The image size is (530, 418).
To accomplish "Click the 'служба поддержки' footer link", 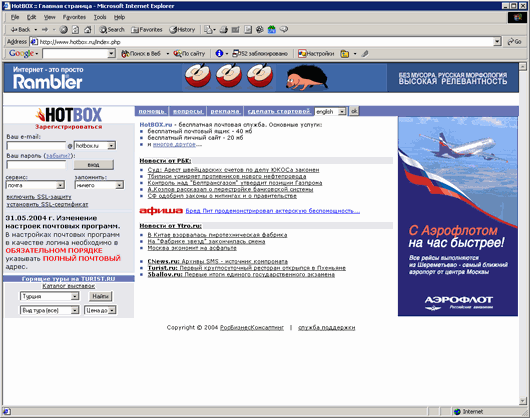I will click(327, 327).
